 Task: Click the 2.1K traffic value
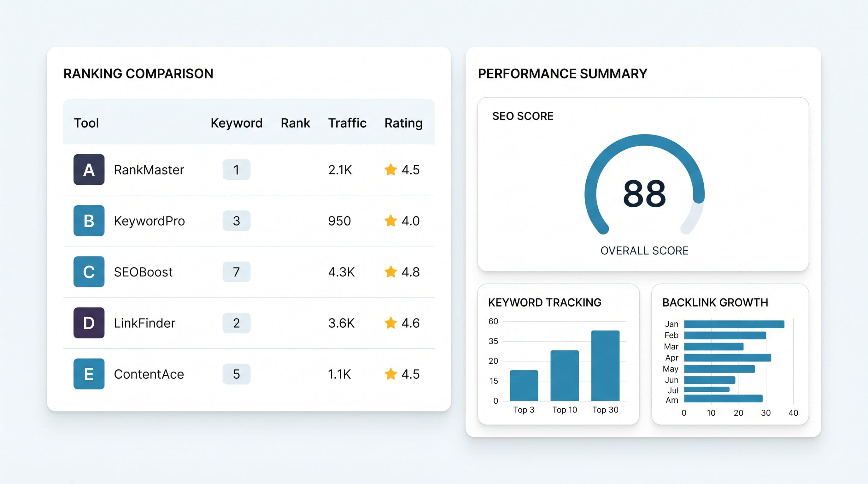[340, 170]
